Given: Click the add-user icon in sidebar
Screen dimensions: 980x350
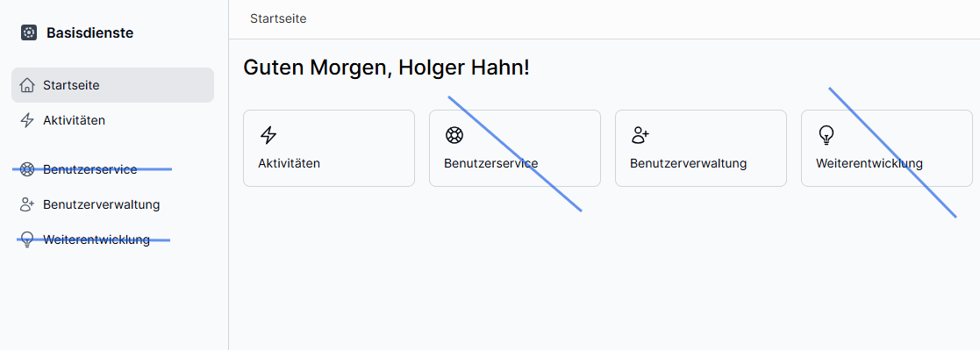Looking at the screenshot, I should tap(27, 204).
